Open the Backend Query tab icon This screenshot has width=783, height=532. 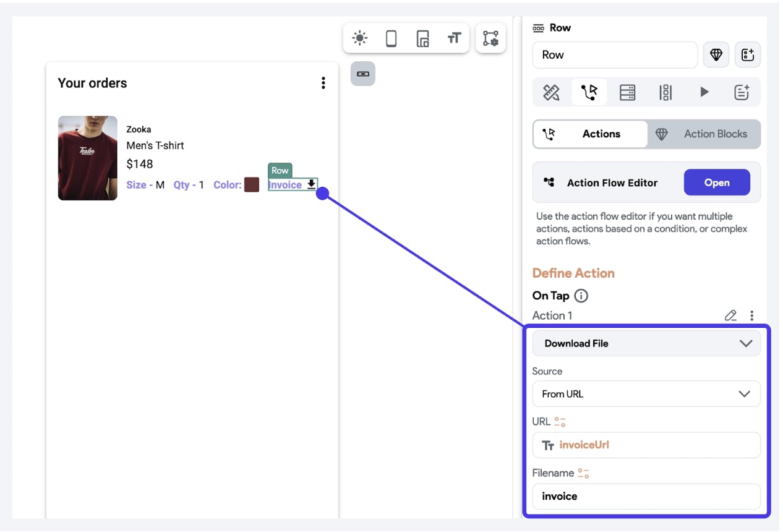click(x=627, y=93)
